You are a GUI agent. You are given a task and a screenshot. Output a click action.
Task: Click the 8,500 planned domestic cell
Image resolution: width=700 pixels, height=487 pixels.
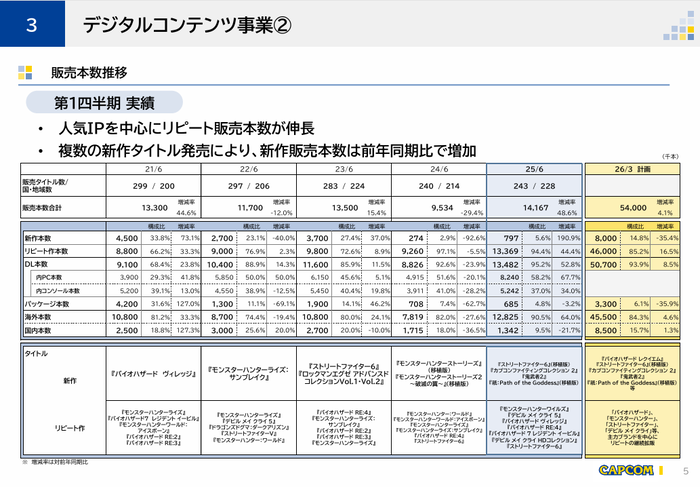605,331
